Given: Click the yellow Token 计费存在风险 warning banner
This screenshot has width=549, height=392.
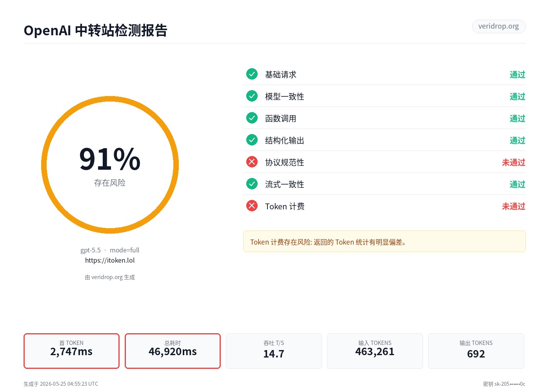Looking at the screenshot, I should pyautogui.click(x=384, y=241).
